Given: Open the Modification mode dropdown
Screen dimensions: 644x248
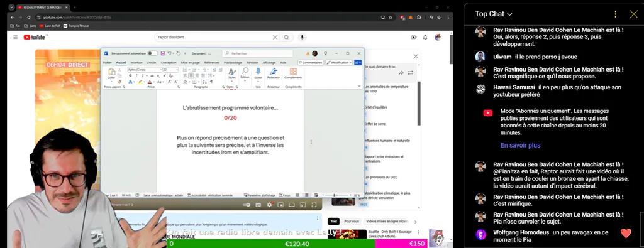Looking at the screenshot, I should 339,63.
